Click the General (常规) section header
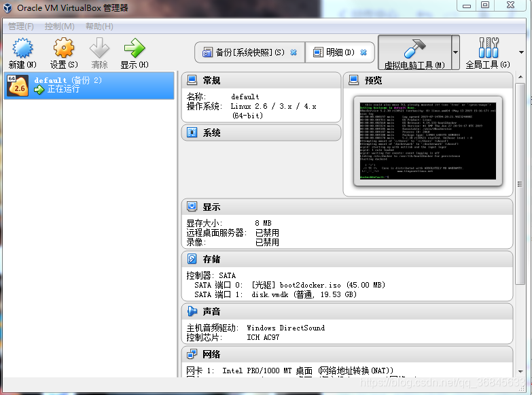 [261, 80]
